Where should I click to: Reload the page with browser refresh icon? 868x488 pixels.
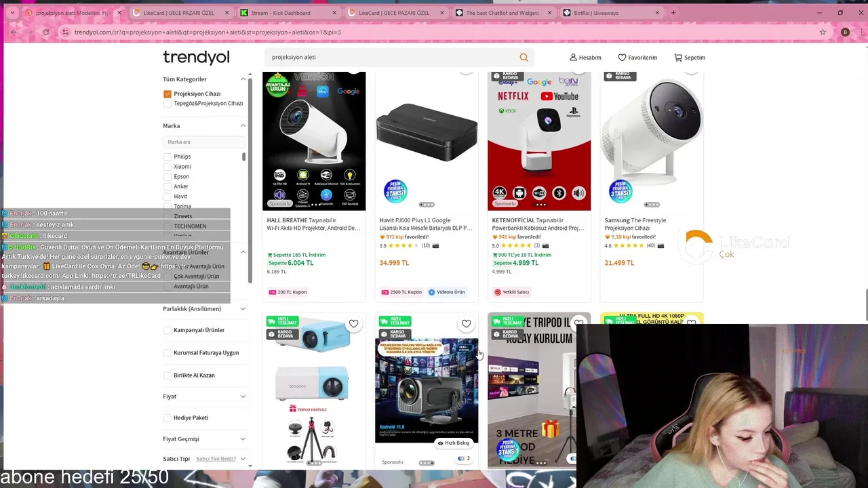(46, 32)
